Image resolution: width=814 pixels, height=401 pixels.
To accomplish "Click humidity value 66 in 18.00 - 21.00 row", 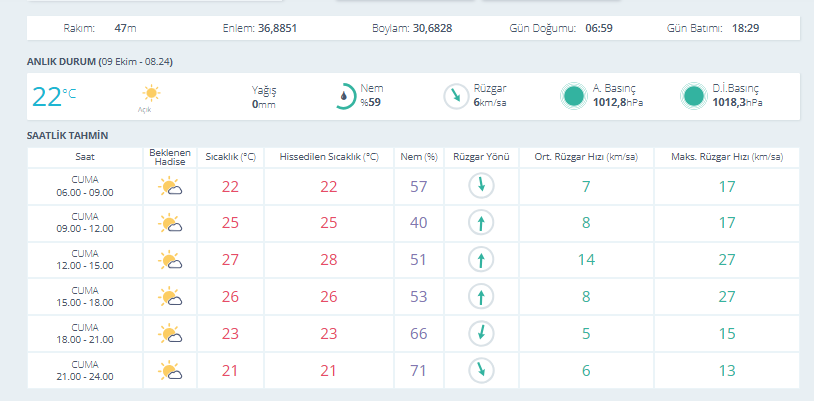I will [x=418, y=334].
